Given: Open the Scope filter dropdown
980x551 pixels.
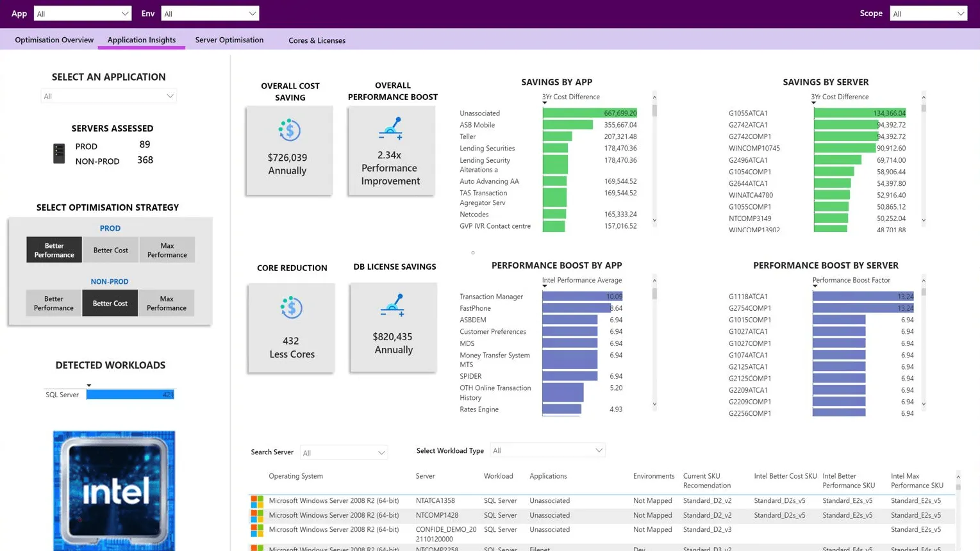Looking at the screenshot, I should tap(928, 13).
